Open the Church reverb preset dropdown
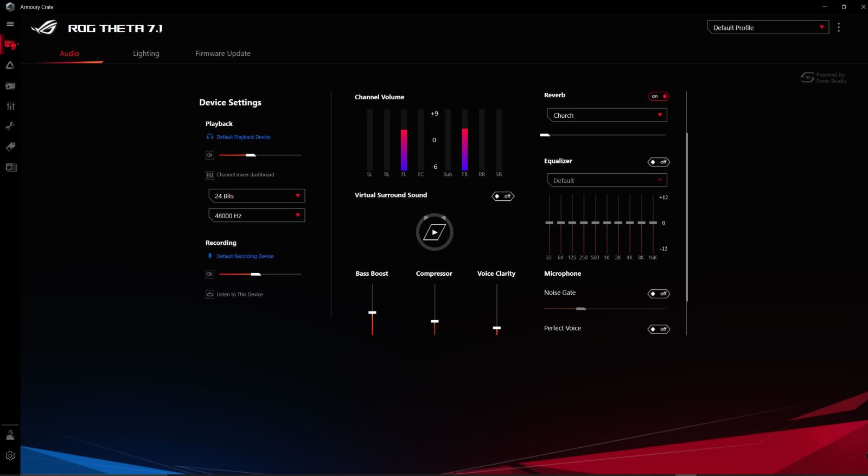 tap(607, 115)
